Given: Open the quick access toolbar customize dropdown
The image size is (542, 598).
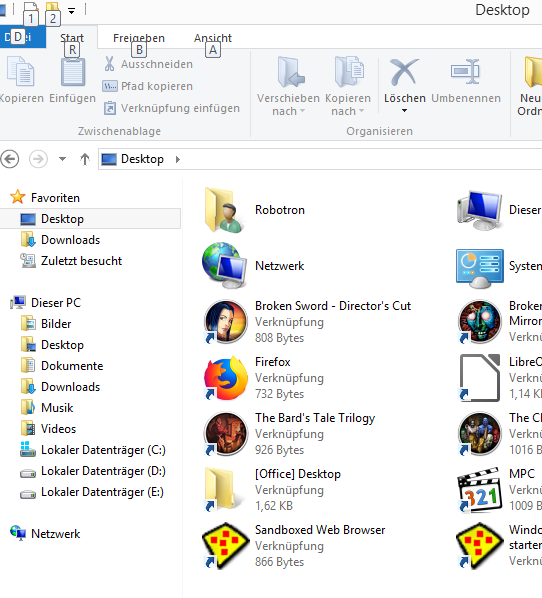Looking at the screenshot, I should [71, 11].
